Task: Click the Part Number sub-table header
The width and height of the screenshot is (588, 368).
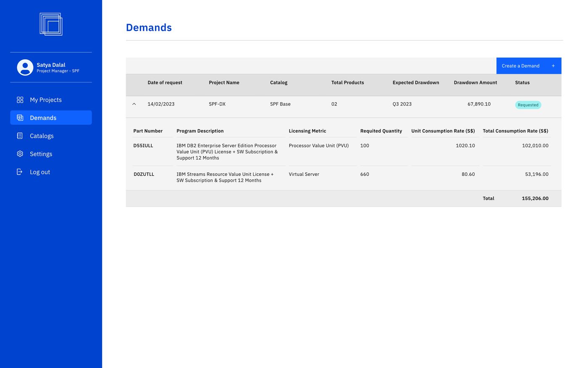Action: point(148,131)
